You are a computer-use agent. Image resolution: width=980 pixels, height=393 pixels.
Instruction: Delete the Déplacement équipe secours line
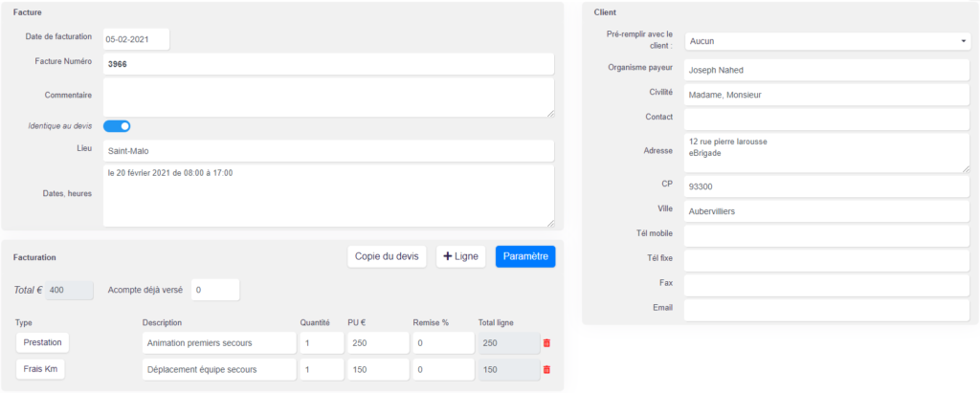[546, 369]
